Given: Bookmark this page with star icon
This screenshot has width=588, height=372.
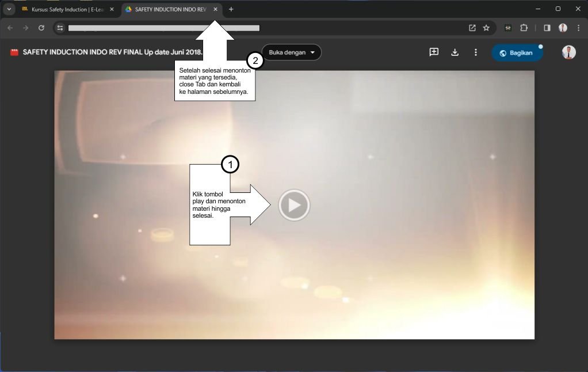Looking at the screenshot, I should click(x=486, y=28).
